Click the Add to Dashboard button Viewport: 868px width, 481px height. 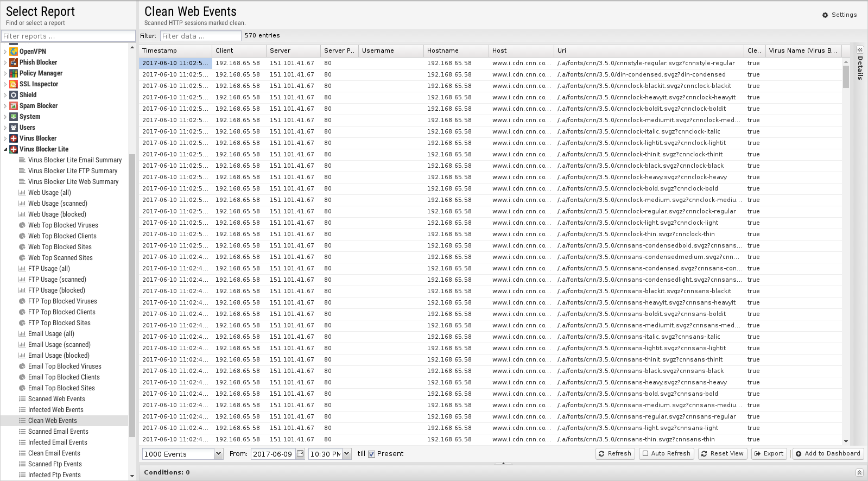[x=828, y=454]
